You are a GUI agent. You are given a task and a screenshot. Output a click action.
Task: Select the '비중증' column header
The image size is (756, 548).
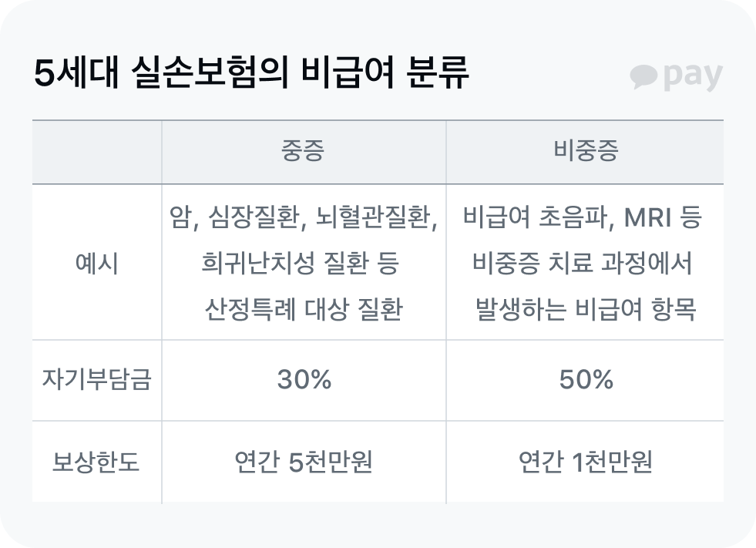[586, 152]
